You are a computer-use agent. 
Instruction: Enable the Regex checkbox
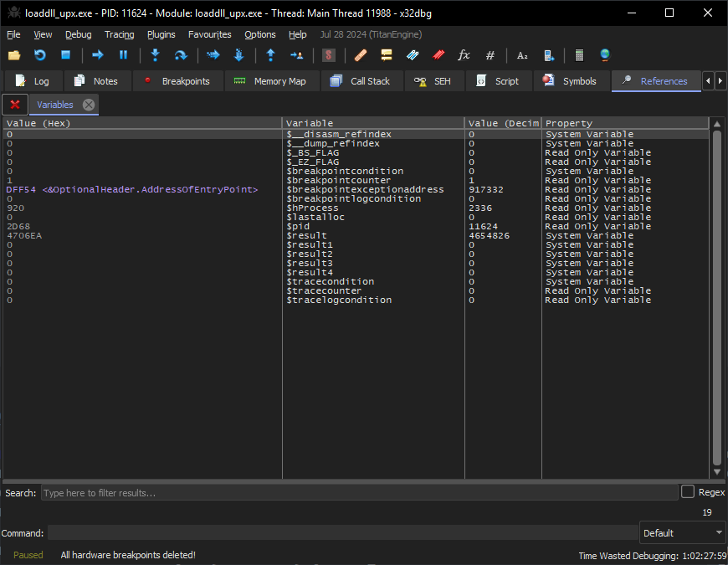(688, 492)
